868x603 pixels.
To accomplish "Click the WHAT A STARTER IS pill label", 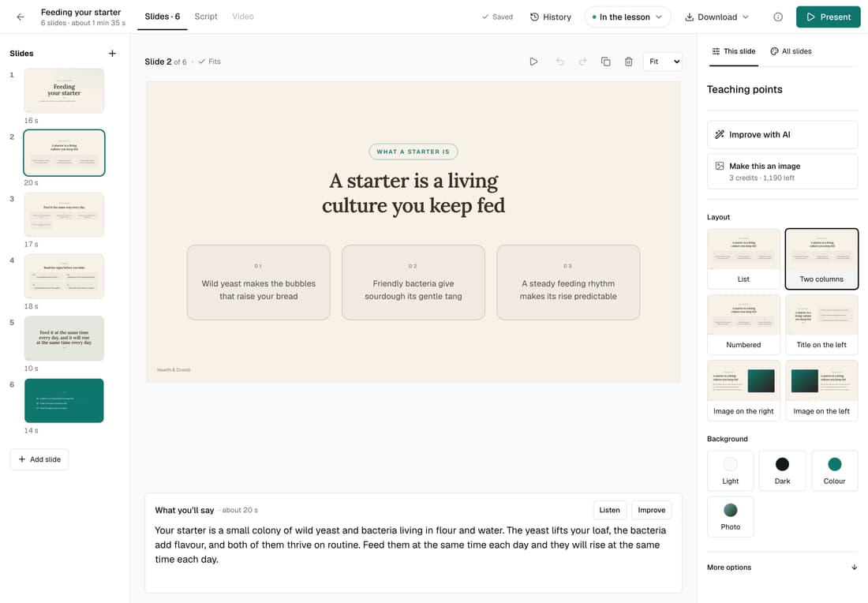I will pos(413,152).
